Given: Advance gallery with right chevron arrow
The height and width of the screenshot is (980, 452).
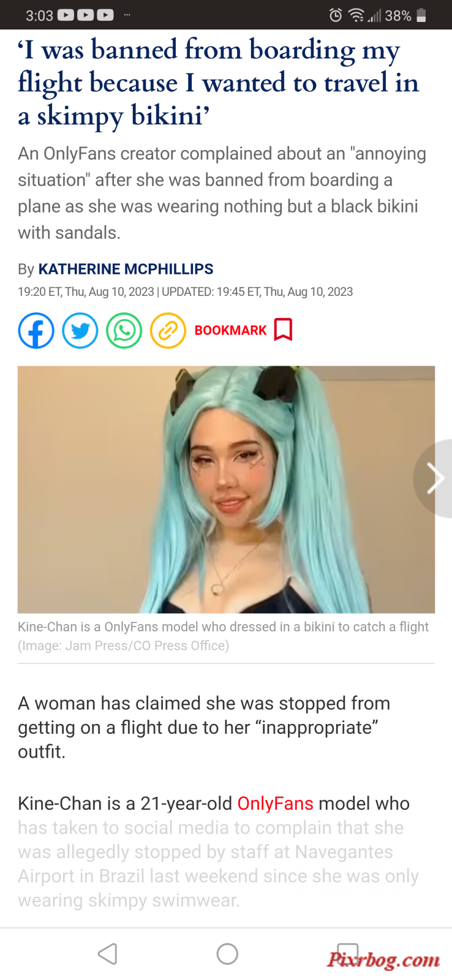Looking at the screenshot, I should (x=435, y=478).
